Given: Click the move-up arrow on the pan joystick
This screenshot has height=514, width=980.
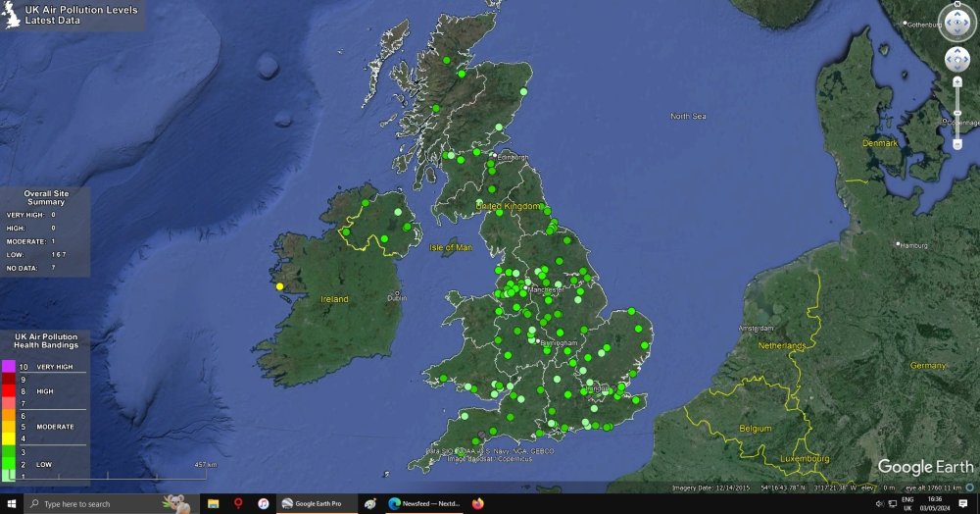Looking at the screenshot, I should 957,53.
